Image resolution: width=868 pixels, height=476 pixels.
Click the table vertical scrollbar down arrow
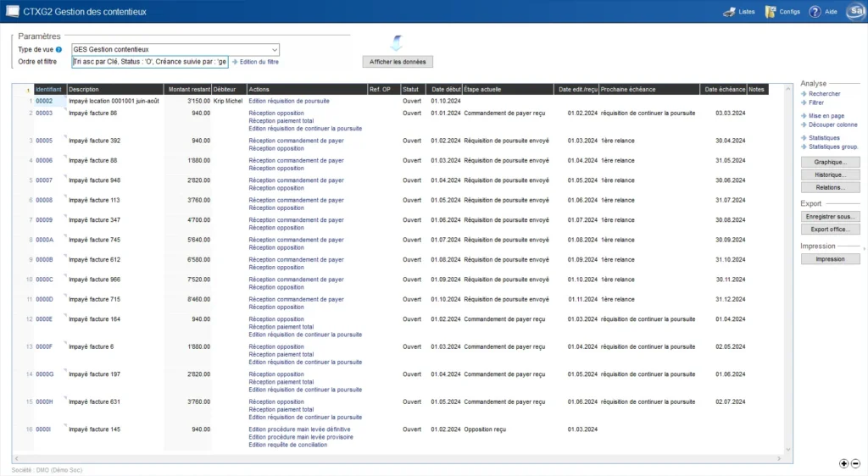788,450
